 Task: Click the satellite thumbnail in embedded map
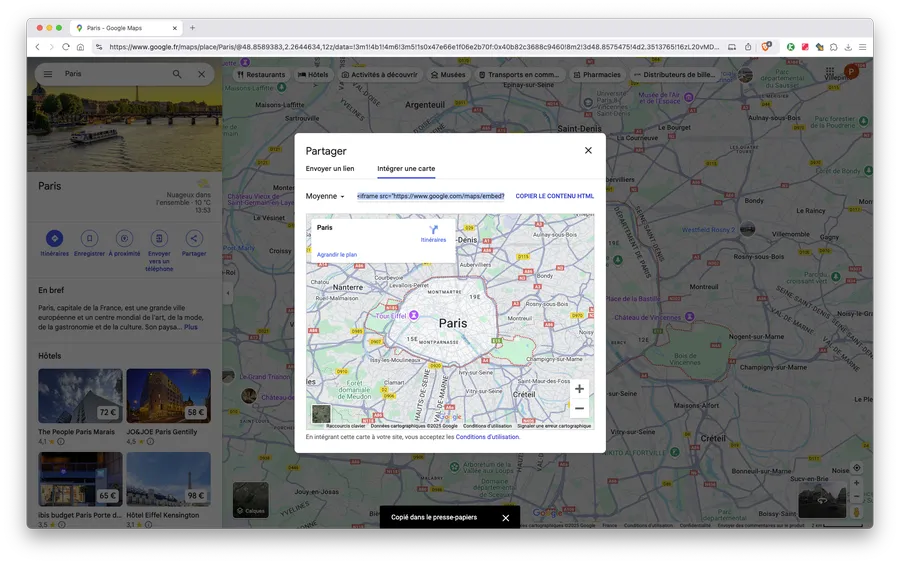pyautogui.click(x=321, y=413)
